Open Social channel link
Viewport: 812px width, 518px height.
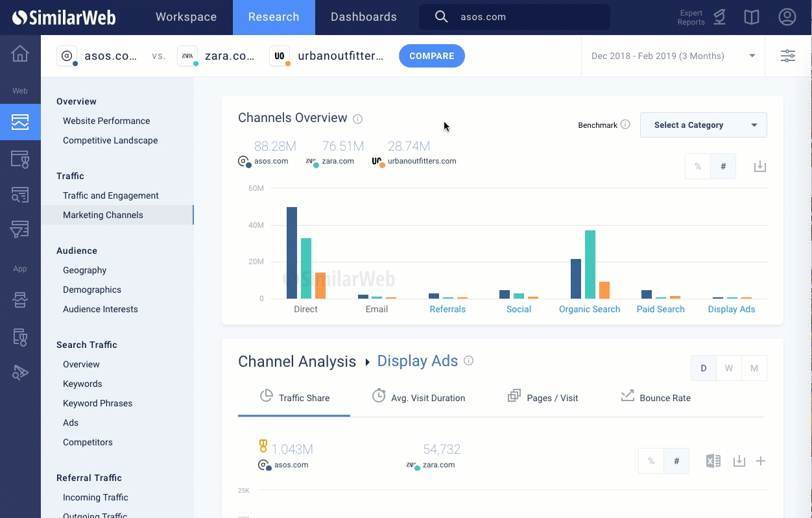click(519, 309)
